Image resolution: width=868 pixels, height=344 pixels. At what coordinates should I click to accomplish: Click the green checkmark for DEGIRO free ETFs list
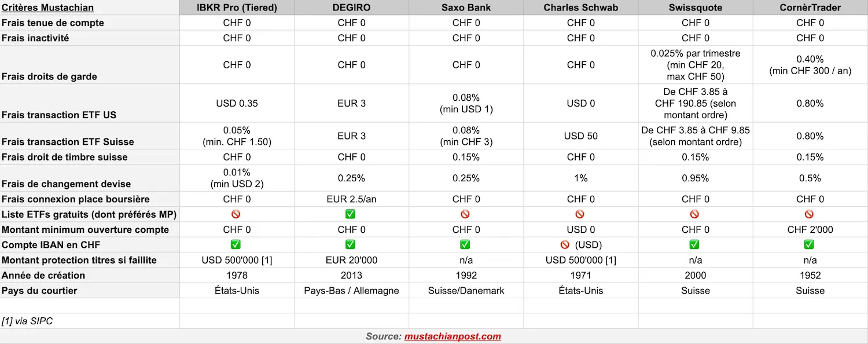[350, 214]
